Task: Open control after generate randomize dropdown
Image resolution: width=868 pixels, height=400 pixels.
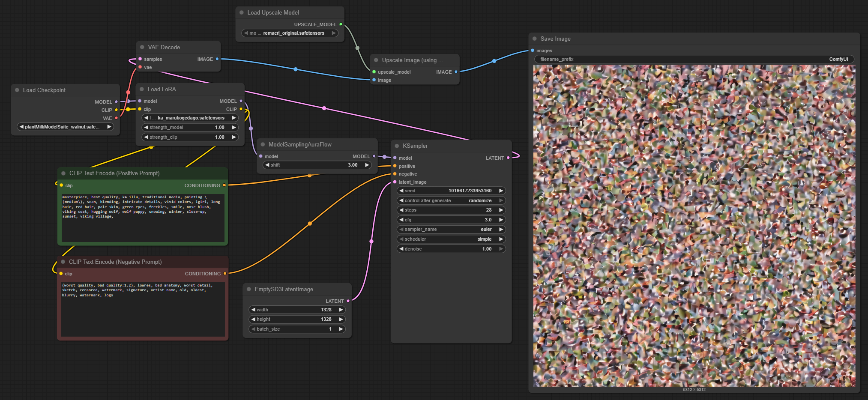Action: [451, 200]
